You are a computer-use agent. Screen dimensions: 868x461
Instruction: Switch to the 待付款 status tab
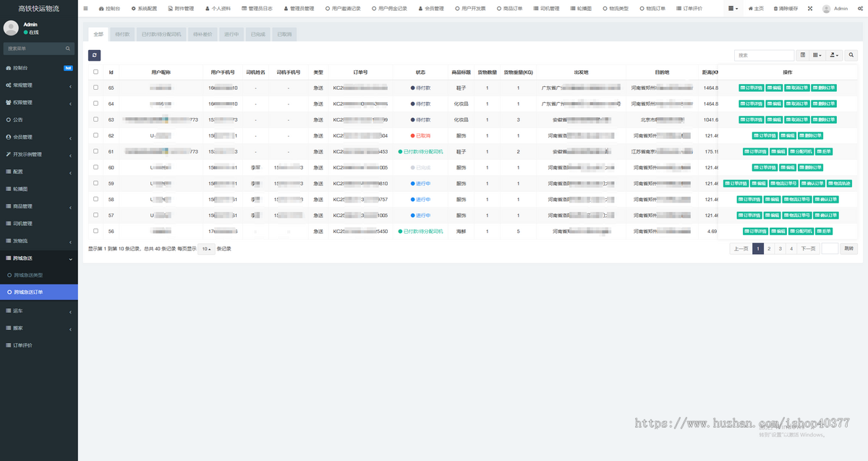tap(122, 34)
